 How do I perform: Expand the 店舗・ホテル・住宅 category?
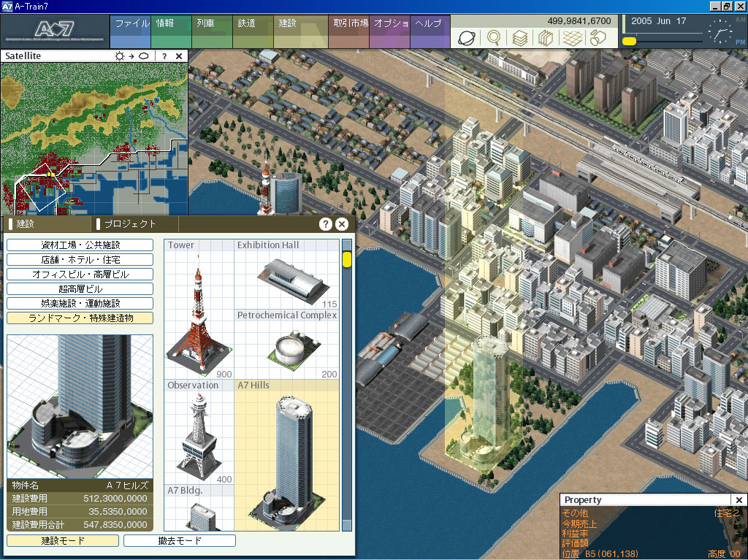[80, 260]
